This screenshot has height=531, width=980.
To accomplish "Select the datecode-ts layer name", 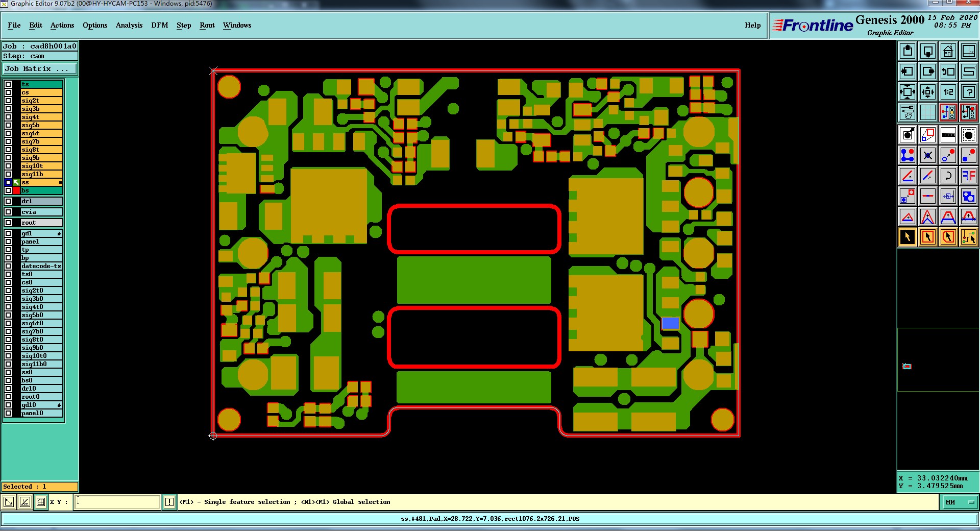I will tap(41, 266).
